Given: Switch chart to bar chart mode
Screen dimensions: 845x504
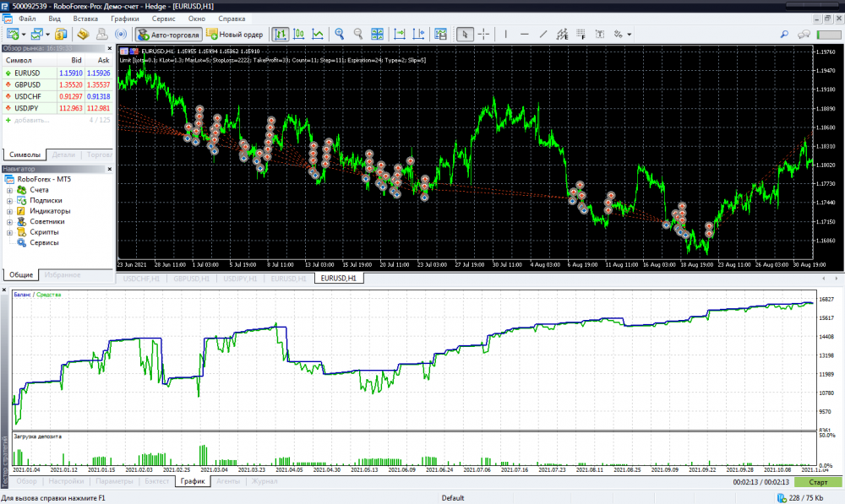Looking at the screenshot, I should pyautogui.click(x=280, y=35).
